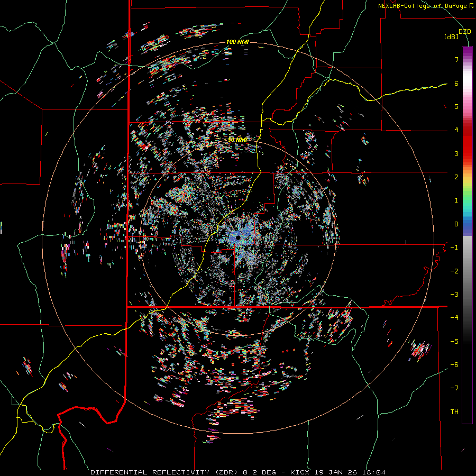Select the 0 dB scale label
The image size is (476, 476).
(456, 224)
